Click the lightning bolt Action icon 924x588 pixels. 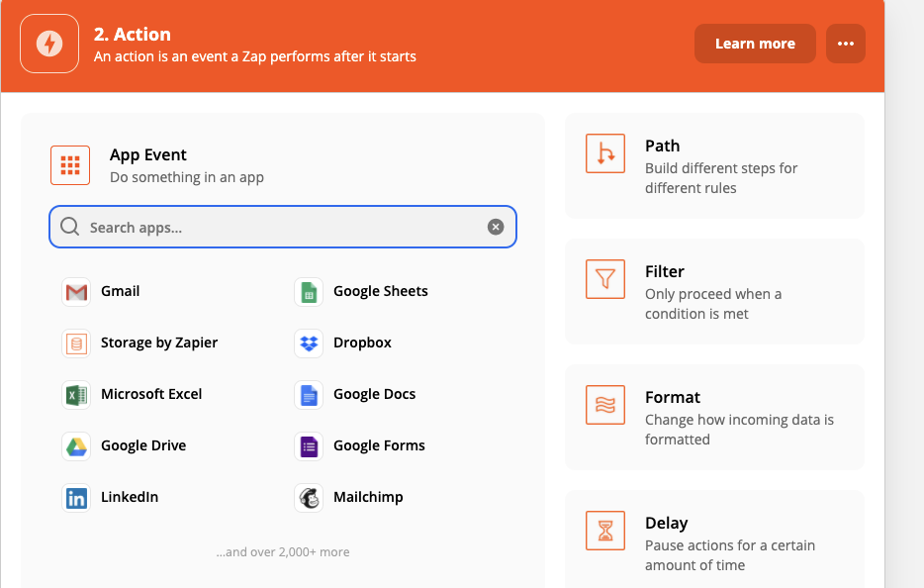click(x=49, y=44)
